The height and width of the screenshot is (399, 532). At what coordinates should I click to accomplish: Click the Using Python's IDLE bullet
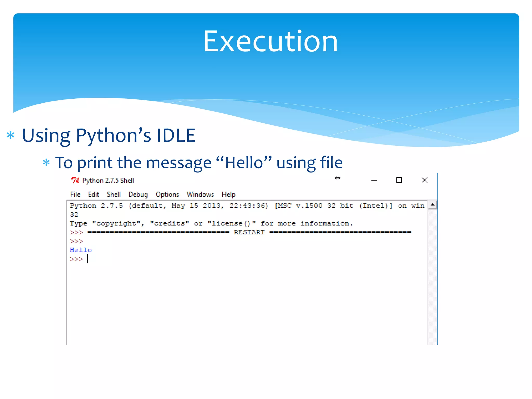point(109,135)
